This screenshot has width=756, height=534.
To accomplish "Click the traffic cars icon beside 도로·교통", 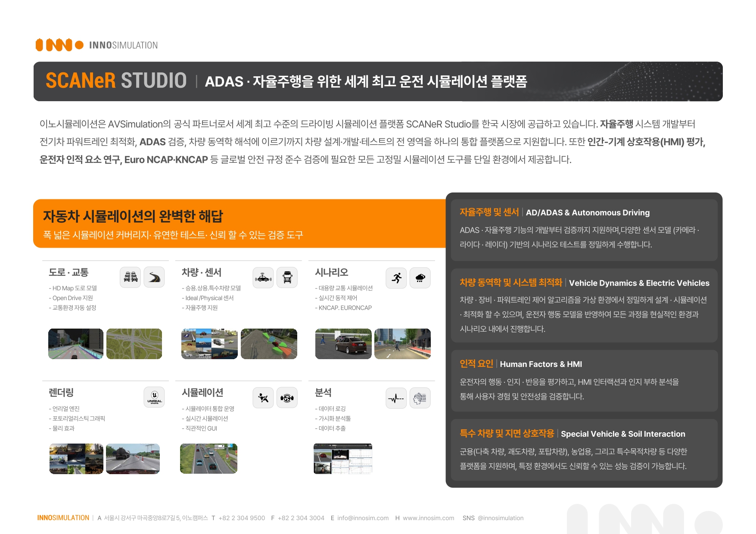I will [131, 277].
